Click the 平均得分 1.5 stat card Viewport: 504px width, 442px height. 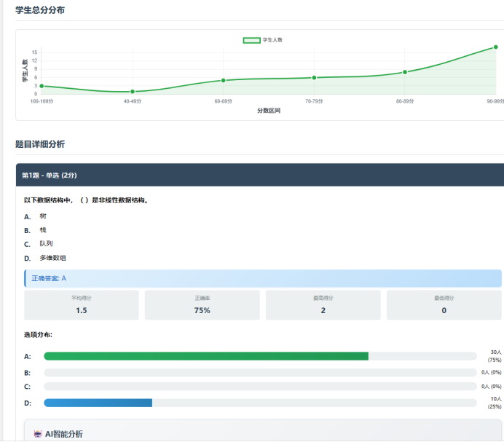pyautogui.click(x=82, y=305)
